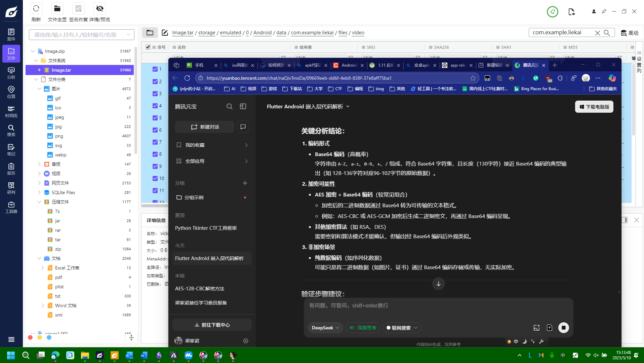644x363 pixels.
Task: Uncheck the checkbox for row 3
Action: (155, 94)
